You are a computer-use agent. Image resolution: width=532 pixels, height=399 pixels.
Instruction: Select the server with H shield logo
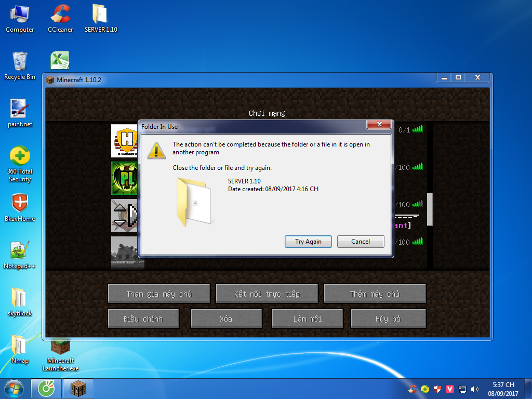pyautogui.click(x=124, y=140)
